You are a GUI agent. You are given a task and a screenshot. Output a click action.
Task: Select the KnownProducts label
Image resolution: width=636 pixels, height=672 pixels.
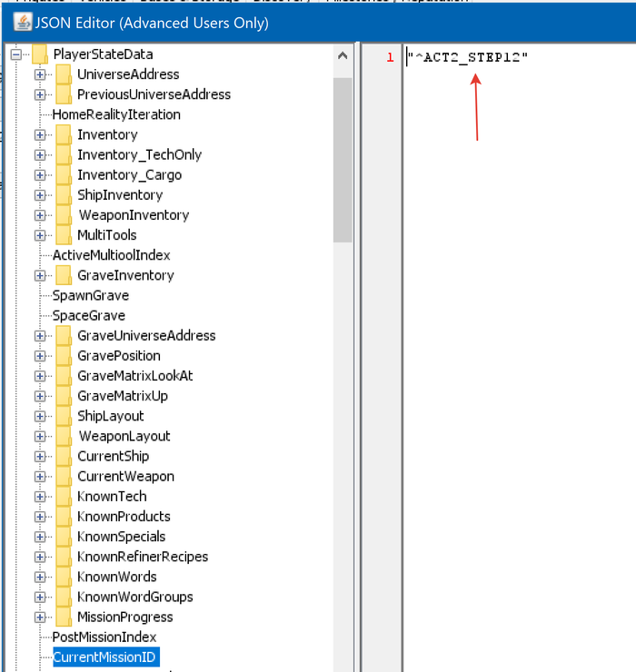pyautogui.click(x=124, y=517)
